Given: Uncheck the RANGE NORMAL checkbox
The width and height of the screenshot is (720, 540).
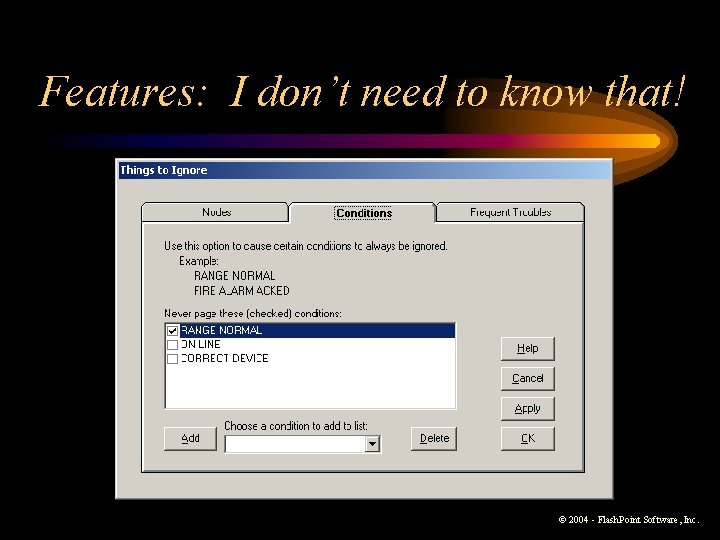Looking at the screenshot, I should tap(172, 331).
